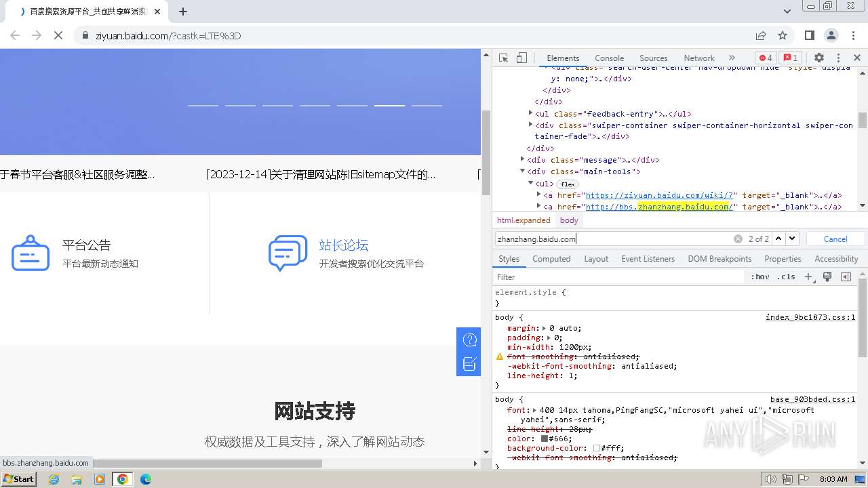Show more DevTools tabs chevron

click(732, 58)
